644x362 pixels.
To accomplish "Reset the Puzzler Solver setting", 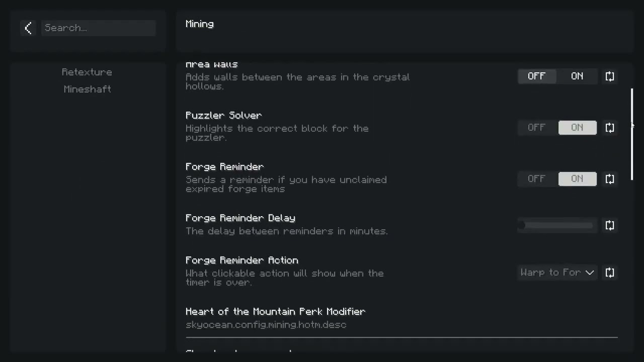I will (610, 128).
